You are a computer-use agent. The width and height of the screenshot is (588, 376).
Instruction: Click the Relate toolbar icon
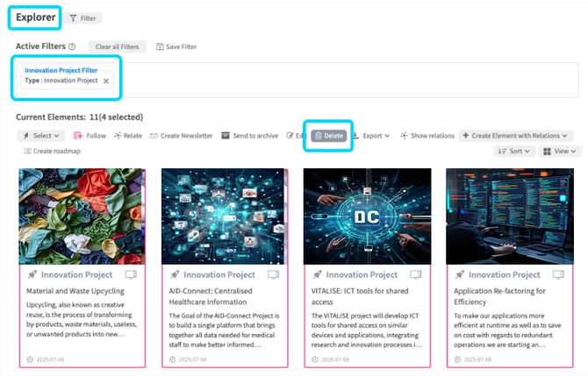[x=118, y=136]
